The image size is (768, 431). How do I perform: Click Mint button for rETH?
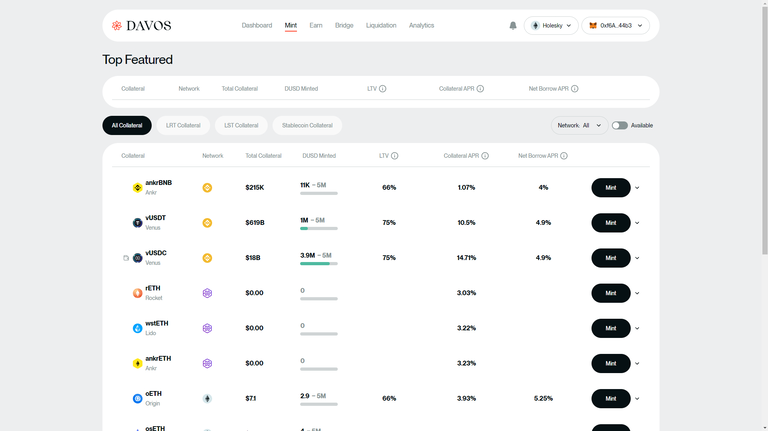[x=611, y=293]
